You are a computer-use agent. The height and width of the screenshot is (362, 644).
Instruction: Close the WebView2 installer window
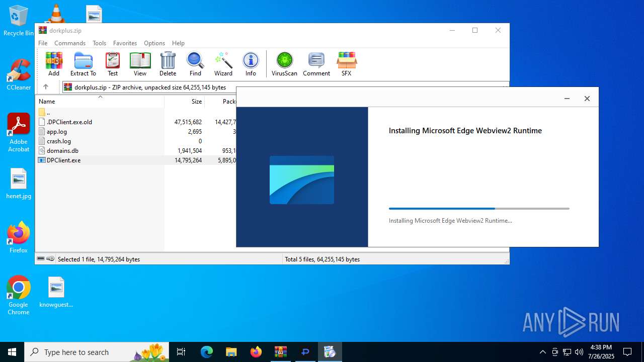coord(587,99)
